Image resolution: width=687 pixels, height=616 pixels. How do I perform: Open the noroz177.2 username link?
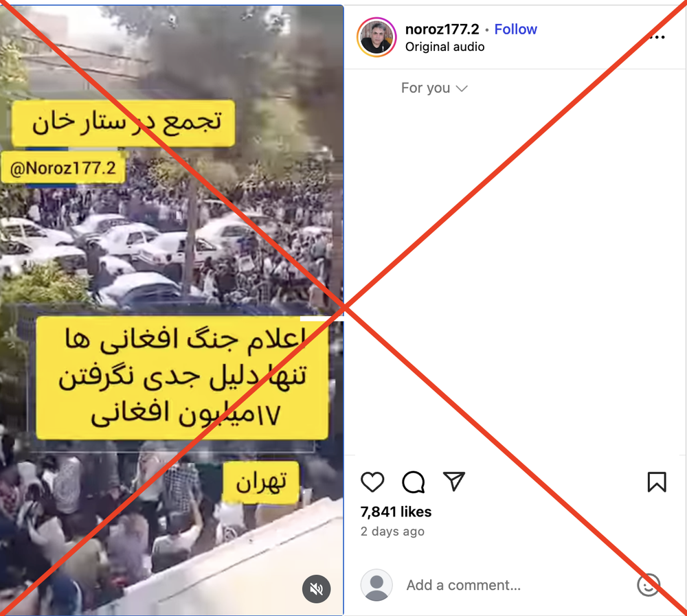point(442,29)
